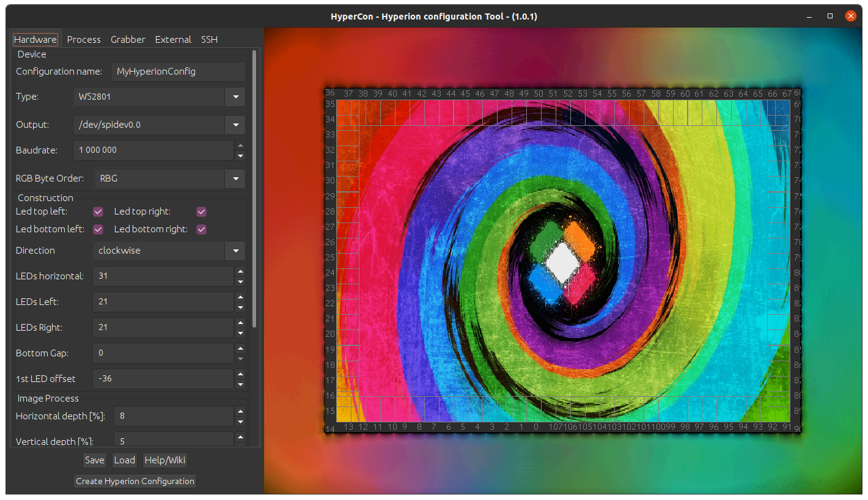Click the settings panel vertical scrollbar
Viewport: 868px width, 500px height.
(x=254, y=189)
